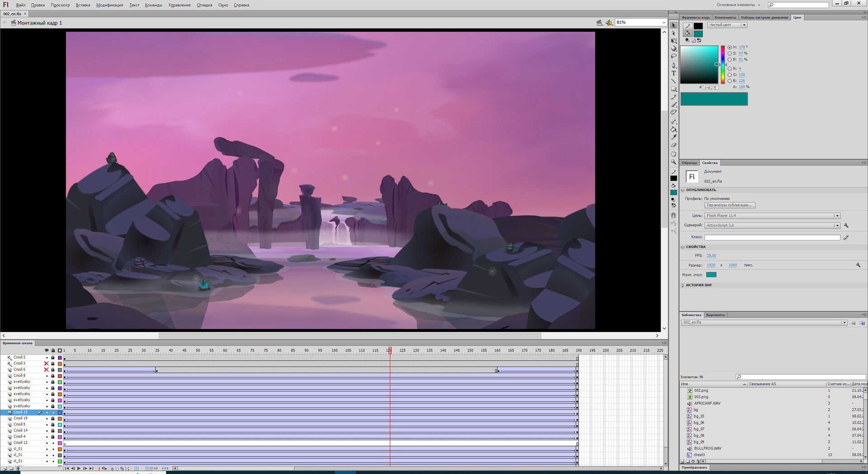Select the Paint Bucket tool
The width and height of the screenshot is (868, 474).
click(674, 129)
